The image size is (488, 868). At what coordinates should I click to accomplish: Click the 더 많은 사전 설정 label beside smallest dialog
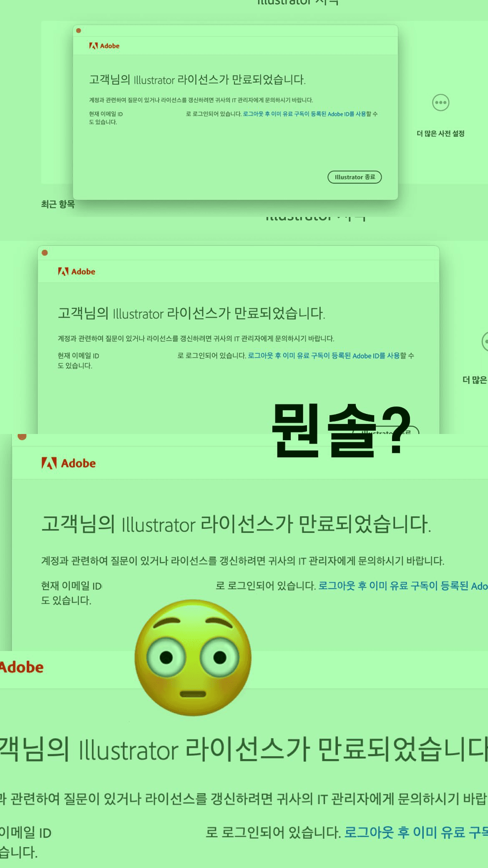pos(440,134)
